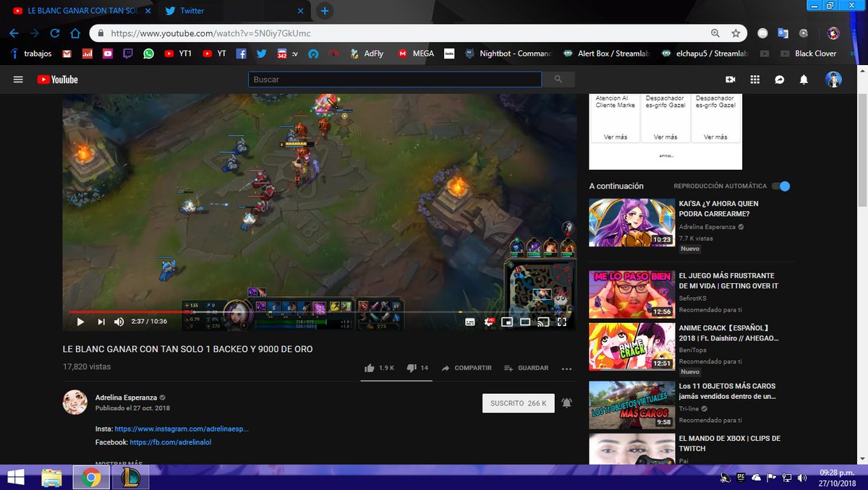Reload the page
The image size is (868, 490).
pyautogui.click(x=54, y=33)
